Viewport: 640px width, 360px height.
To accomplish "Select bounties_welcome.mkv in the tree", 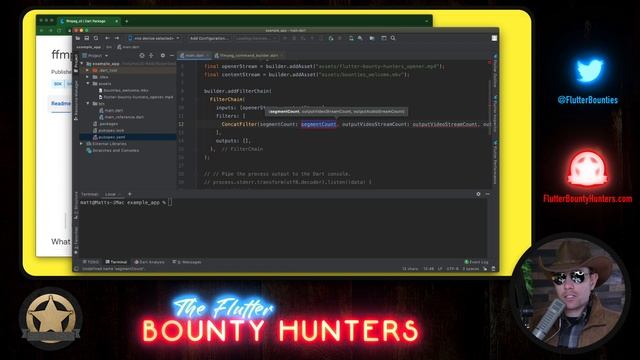I will point(124,90).
